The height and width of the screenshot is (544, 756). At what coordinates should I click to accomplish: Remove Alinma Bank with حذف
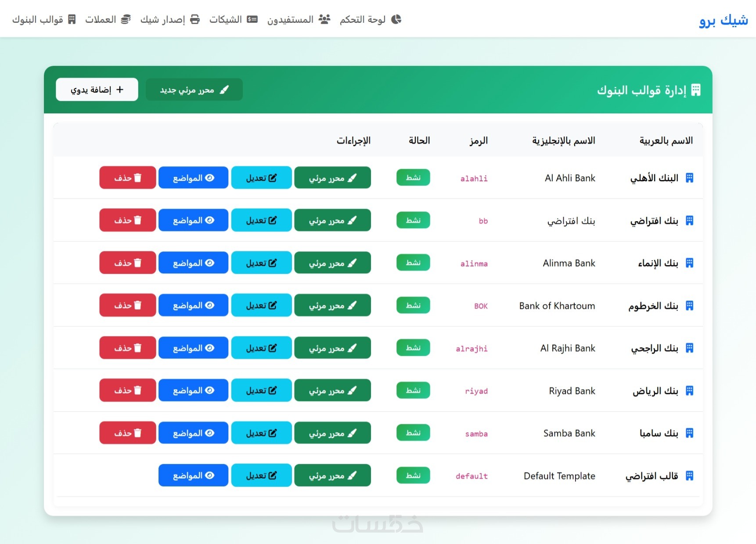tap(128, 263)
